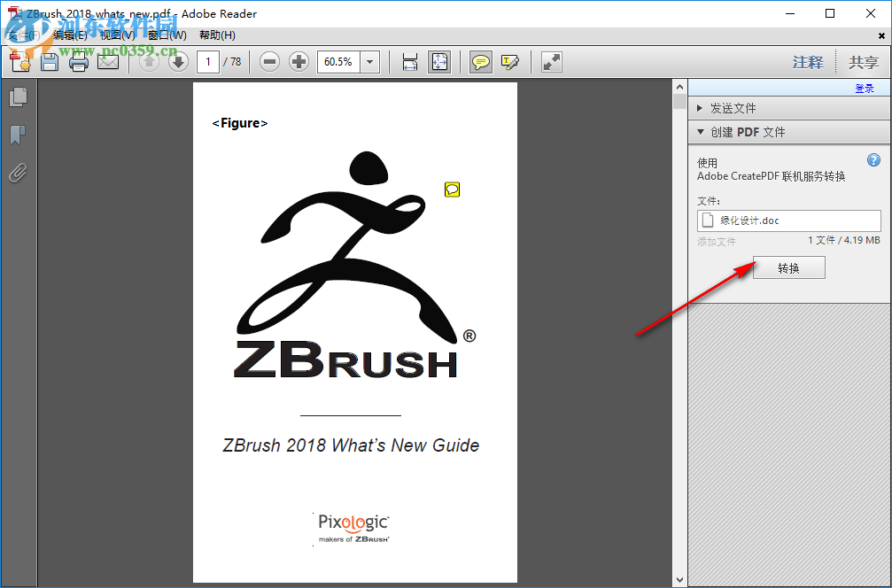Click the Create PDF online toolbar icon
Image resolution: width=892 pixels, height=588 pixels.
coord(20,61)
